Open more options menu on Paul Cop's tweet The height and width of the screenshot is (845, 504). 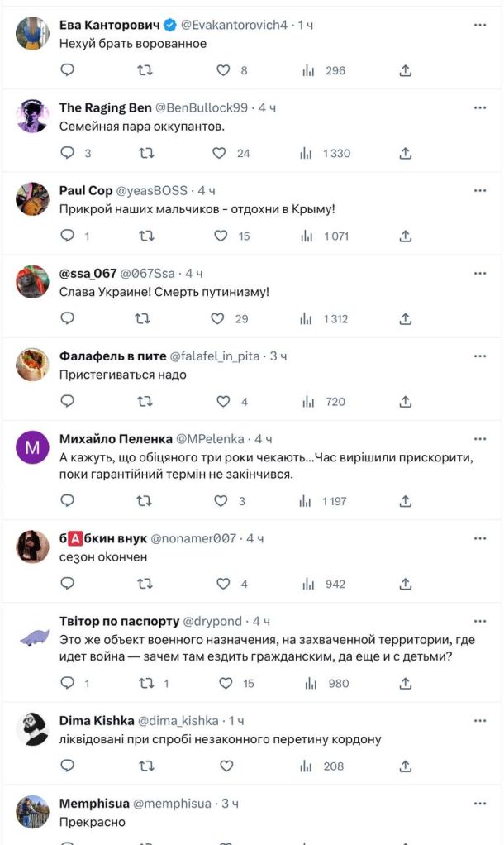(x=480, y=190)
